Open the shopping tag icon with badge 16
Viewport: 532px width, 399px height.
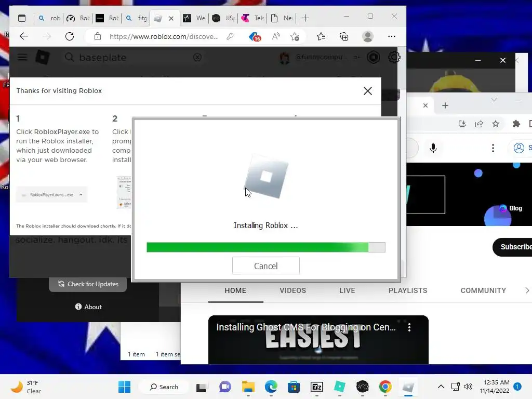pyautogui.click(x=255, y=36)
